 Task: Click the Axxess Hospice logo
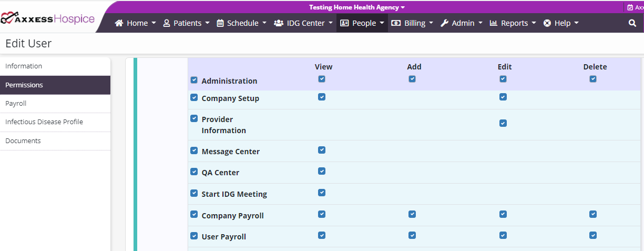pos(47,19)
